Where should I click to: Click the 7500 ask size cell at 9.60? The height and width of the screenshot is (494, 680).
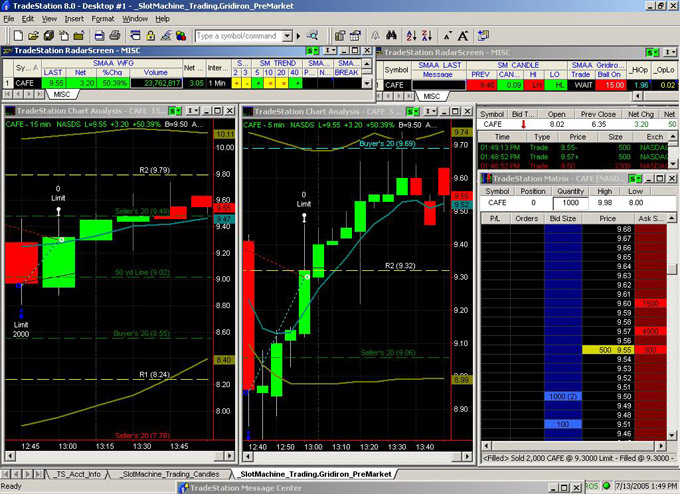[650, 304]
